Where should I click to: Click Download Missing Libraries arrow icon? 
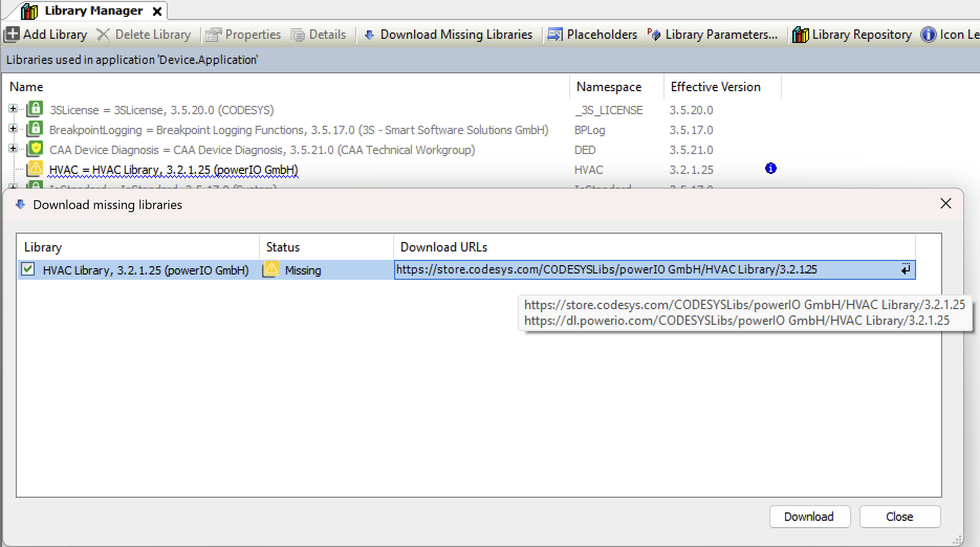(x=369, y=35)
